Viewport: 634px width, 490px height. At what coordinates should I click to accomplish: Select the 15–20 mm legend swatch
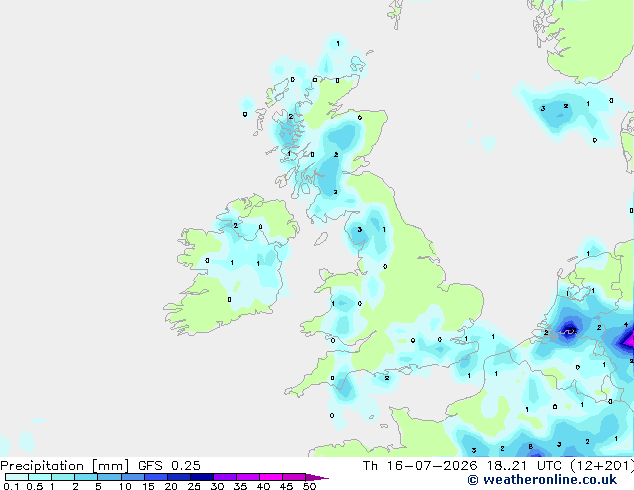point(156,477)
